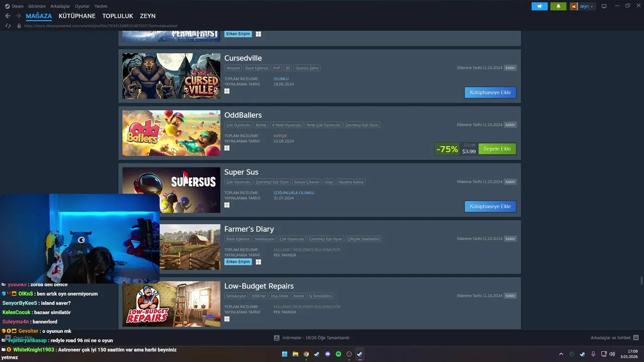
Task: Reload the page with refresh icon
Action: [8, 26]
